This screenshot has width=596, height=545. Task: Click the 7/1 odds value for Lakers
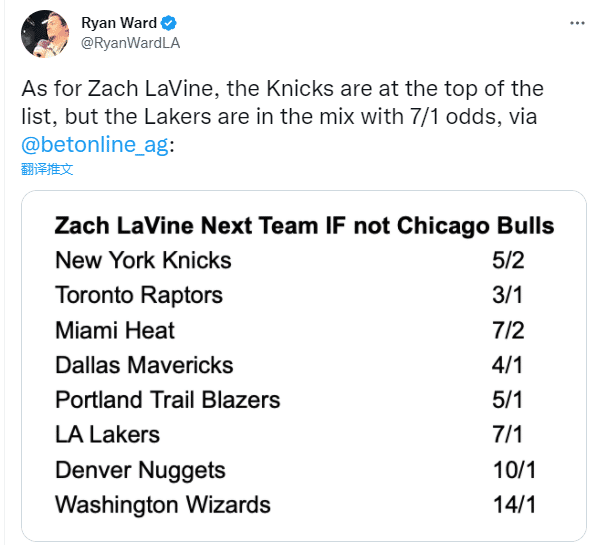tap(507, 434)
